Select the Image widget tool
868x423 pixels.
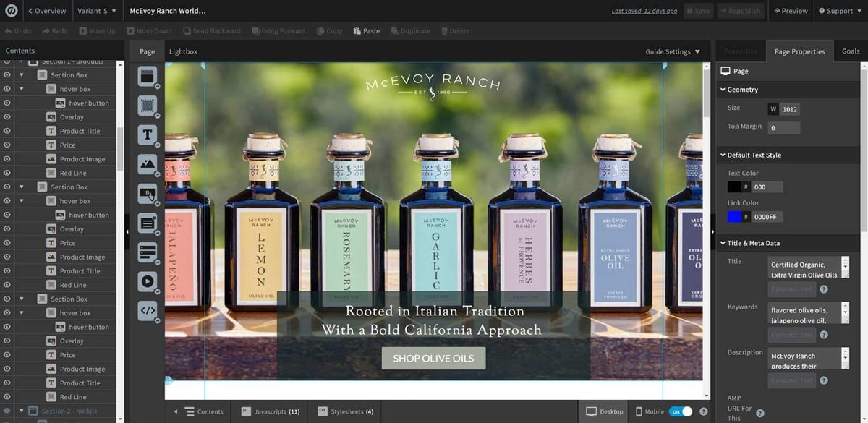point(148,164)
